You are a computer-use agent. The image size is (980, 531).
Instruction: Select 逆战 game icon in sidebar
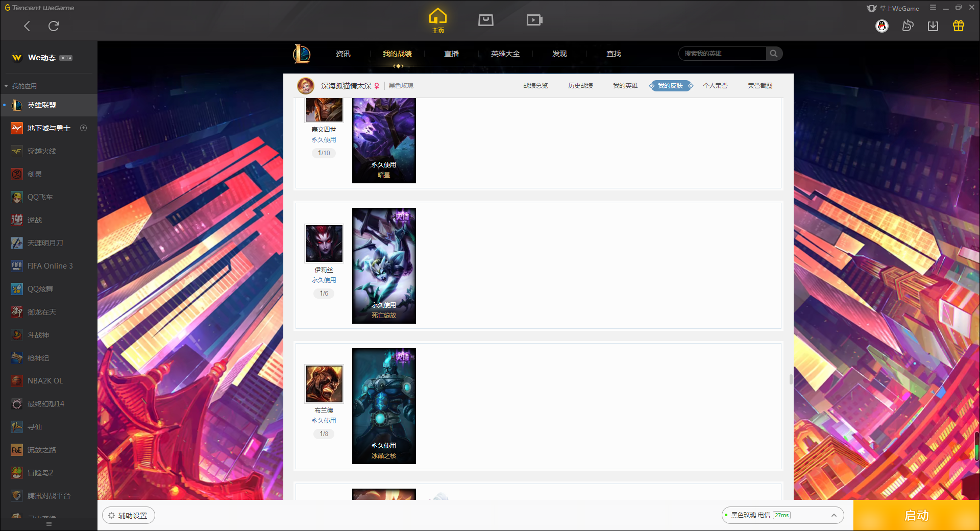17,220
